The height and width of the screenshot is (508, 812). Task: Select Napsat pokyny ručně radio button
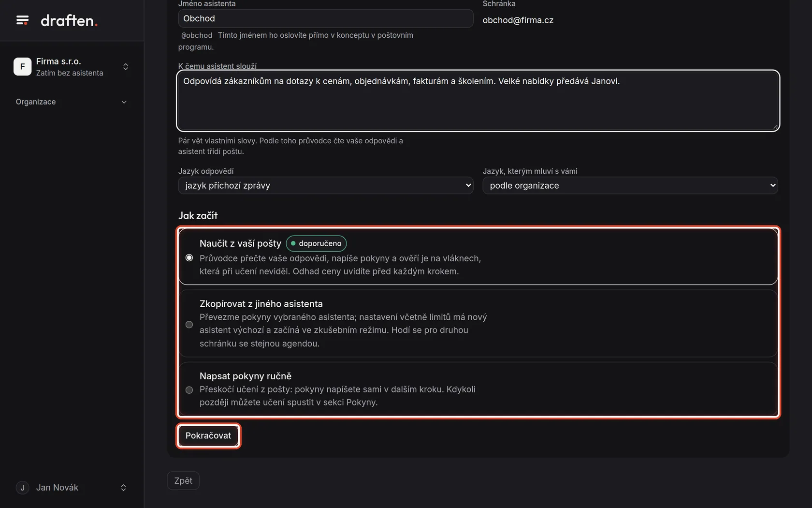coord(189,390)
